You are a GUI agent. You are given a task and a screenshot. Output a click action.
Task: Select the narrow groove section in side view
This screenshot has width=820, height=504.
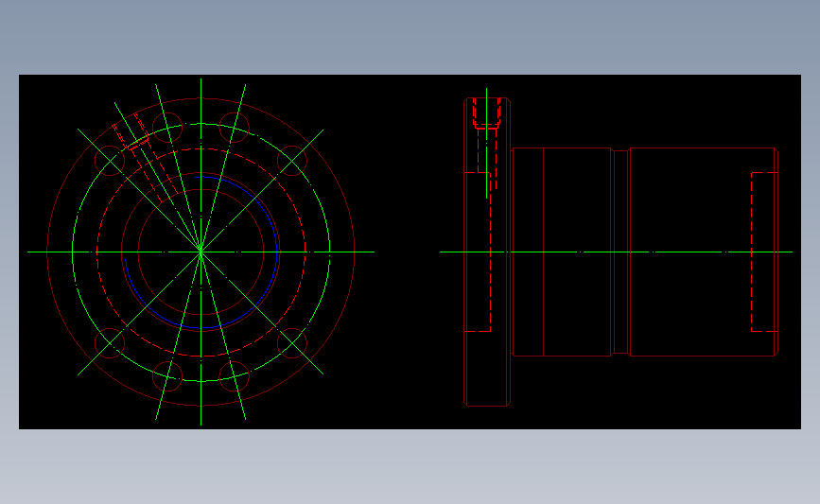pos(620,252)
